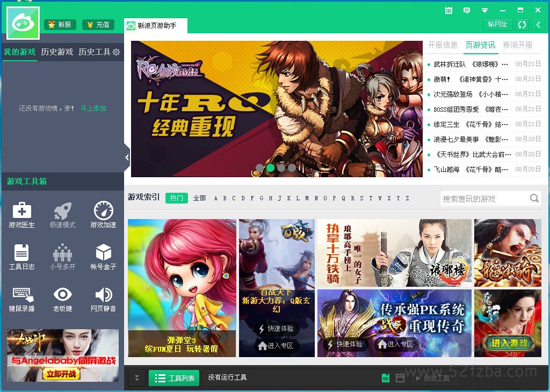The height and width of the screenshot is (392, 550).
Task: Click 进入游戏 on 花千骨 card
Action: click(x=509, y=343)
